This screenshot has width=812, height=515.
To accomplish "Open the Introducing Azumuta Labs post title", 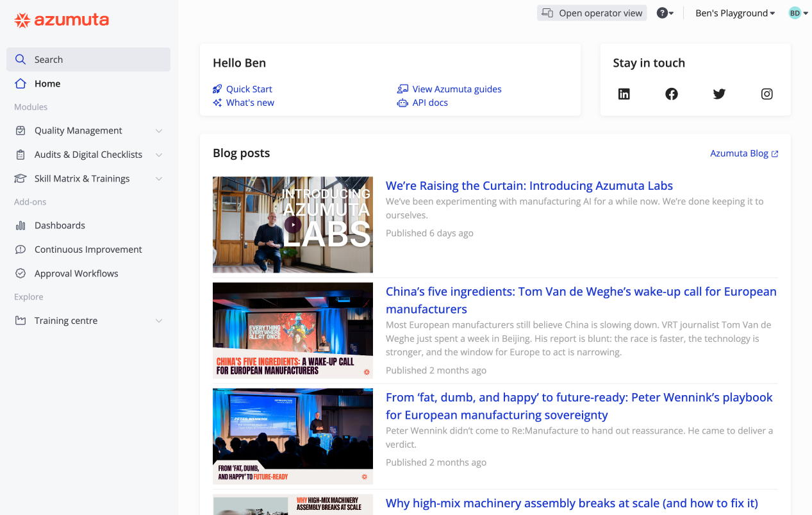I will tap(529, 186).
